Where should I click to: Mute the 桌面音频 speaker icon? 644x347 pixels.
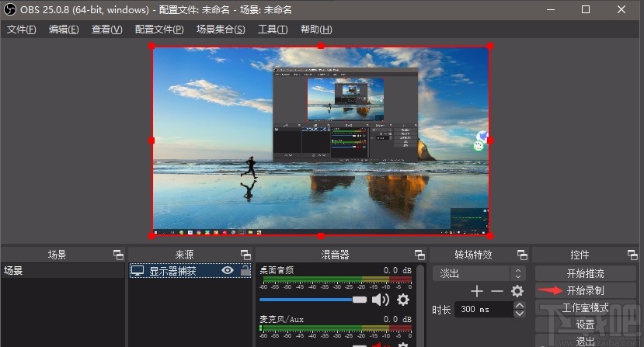tap(381, 300)
